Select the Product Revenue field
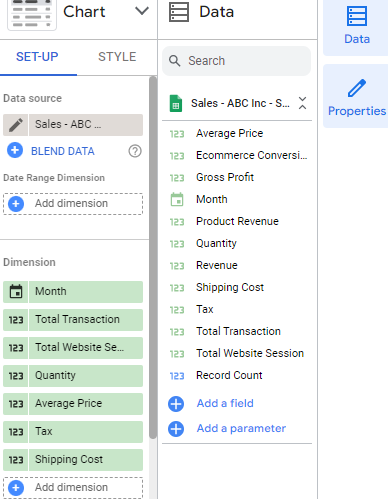Image resolution: width=388 pixels, height=499 pixels. [x=237, y=221]
